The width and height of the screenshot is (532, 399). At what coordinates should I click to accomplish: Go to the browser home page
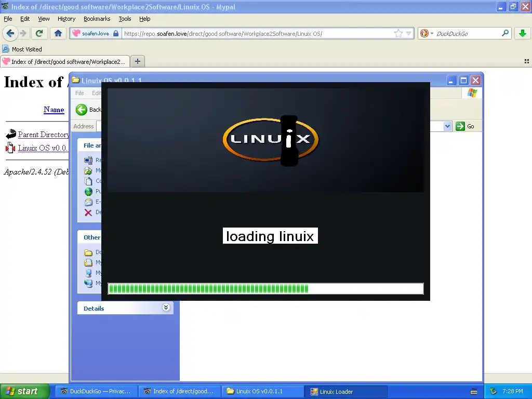(58, 33)
